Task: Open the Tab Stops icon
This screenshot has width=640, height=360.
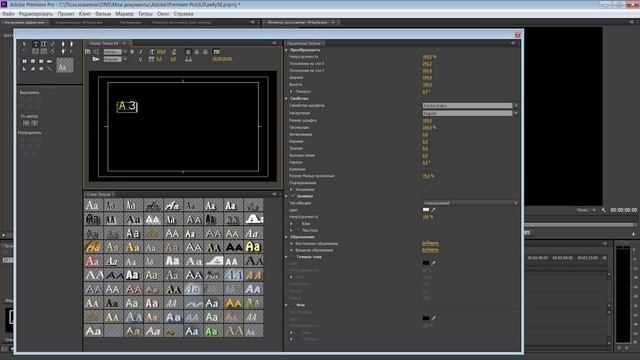Action: coord(188,59)
